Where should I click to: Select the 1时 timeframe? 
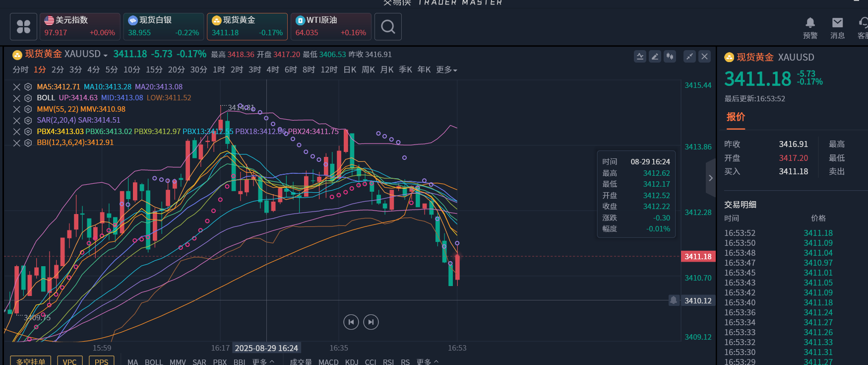[219, 70]
